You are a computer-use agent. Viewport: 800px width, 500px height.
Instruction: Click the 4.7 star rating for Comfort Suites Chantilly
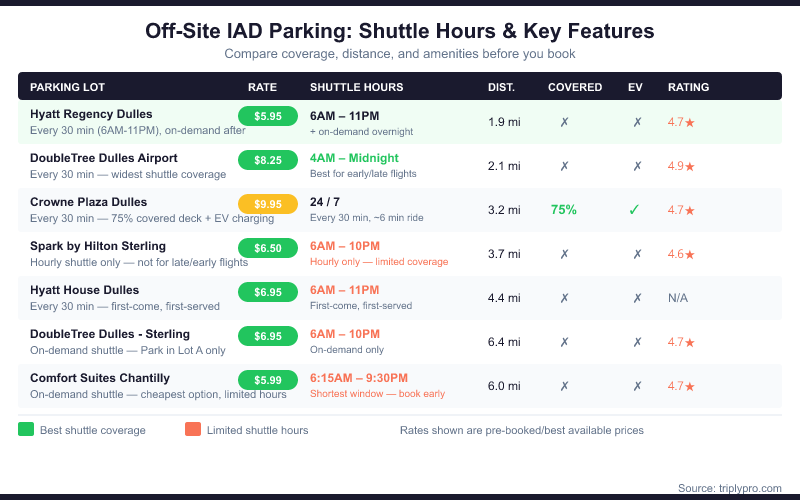coord(681,386)
